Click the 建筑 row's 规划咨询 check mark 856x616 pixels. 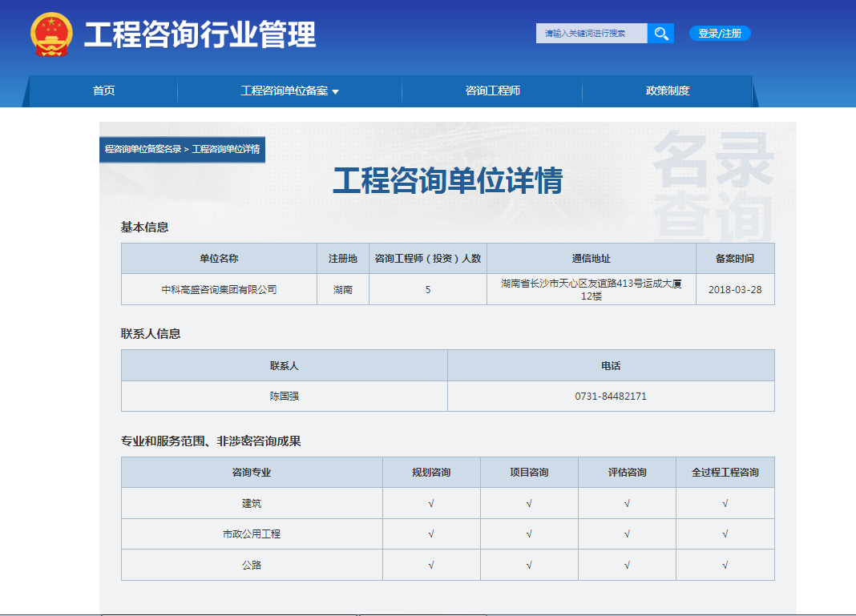pos(431,504)
